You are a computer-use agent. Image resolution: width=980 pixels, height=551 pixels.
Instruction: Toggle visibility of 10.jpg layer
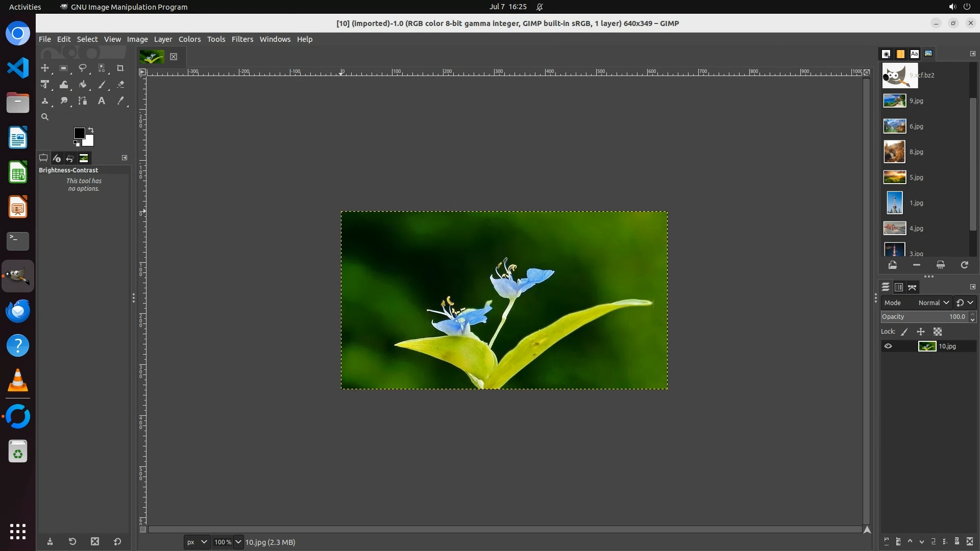click(888, 346)
